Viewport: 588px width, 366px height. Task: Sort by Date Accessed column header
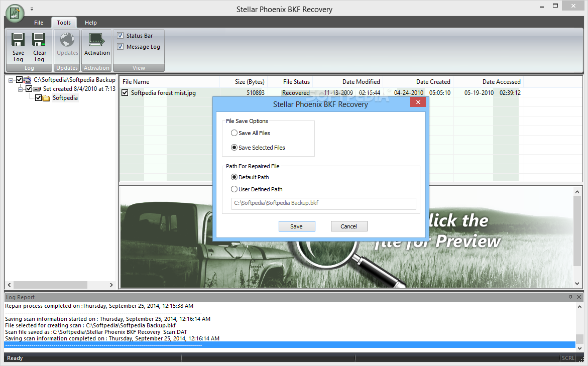tap(488, 82)
